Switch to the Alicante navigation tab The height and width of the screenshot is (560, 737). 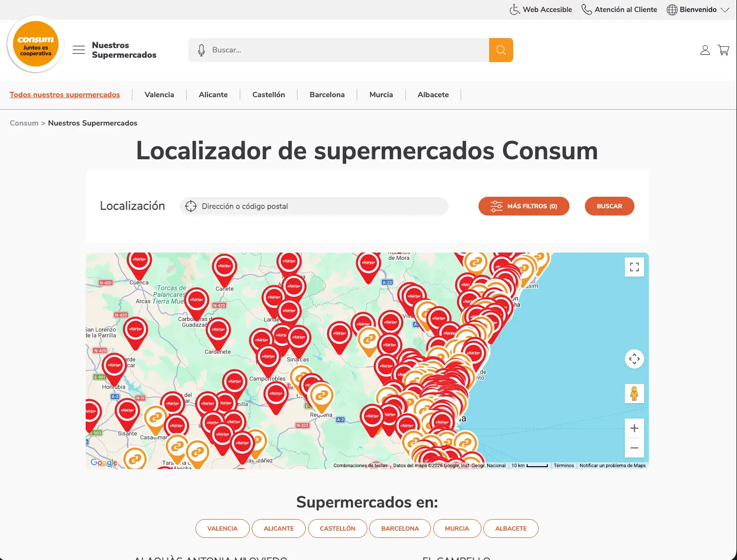(x=213, y=95)
